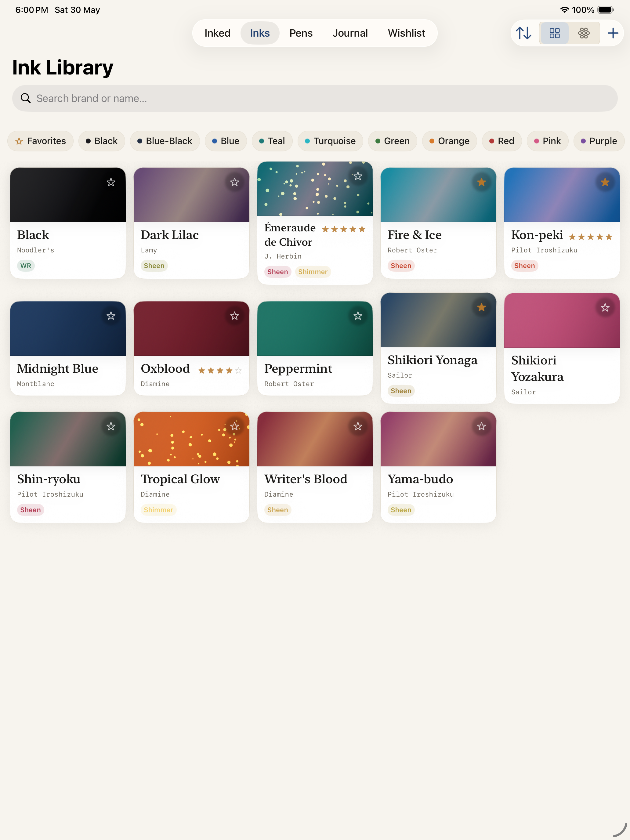Click the Shimmer tag on Émeraude de Chivor
This screenshot has width=630, height=840.
pos(313,272)
